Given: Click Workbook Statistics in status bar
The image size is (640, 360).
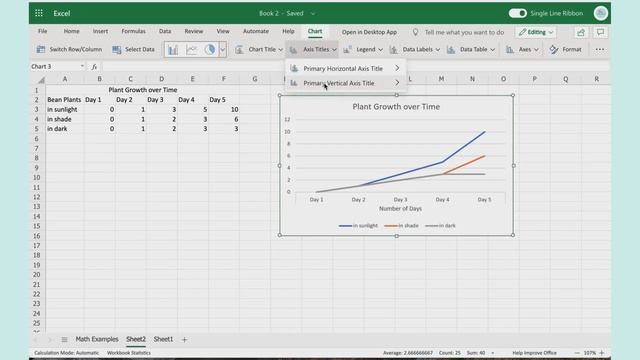Looking at the screenshot, I should coord(129,353).
